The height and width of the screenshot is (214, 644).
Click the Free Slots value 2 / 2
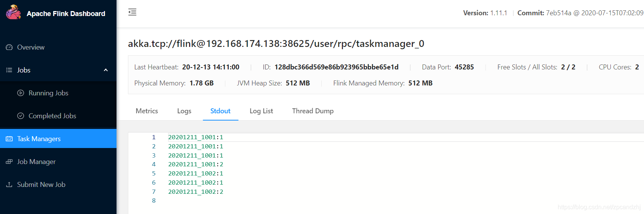[x=568, y=67]
